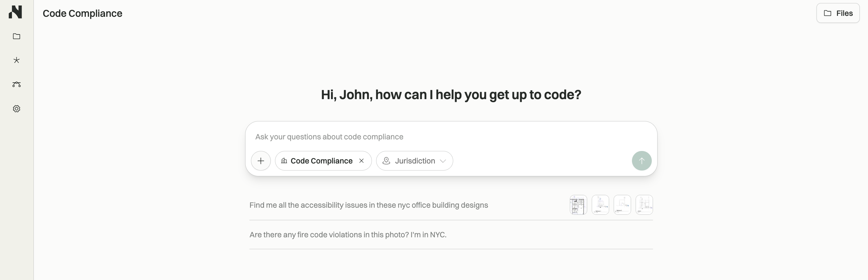
Task: Select the accessibility issues suggested prompt
Action: click(x=369, y=205)
